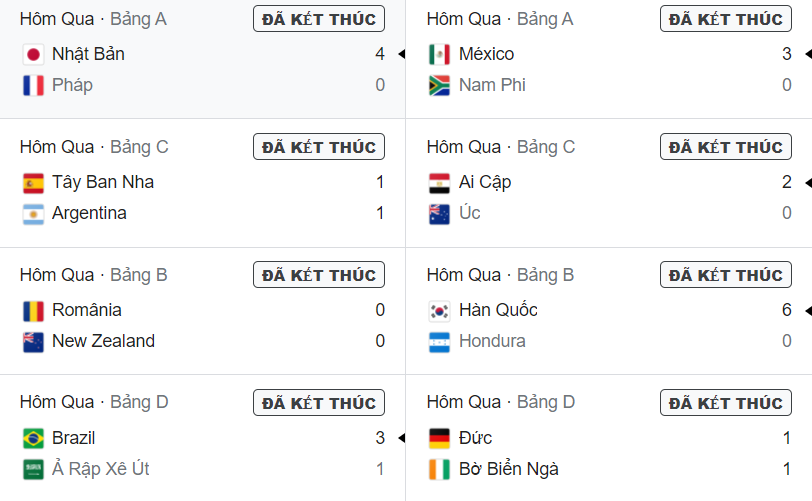Click the South Korea flag icon
This screenshot has height=501, width=812.
(x=440, y=311)
